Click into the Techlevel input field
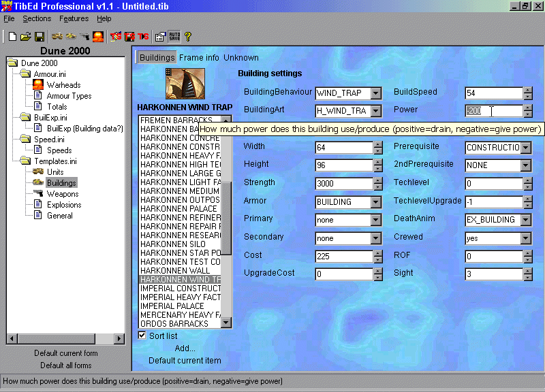545x392 pixels. [x=494, y=183]
